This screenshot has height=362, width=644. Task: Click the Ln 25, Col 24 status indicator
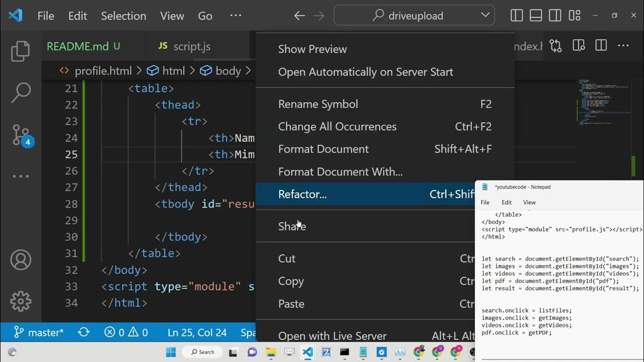click(x=197, y=332)
